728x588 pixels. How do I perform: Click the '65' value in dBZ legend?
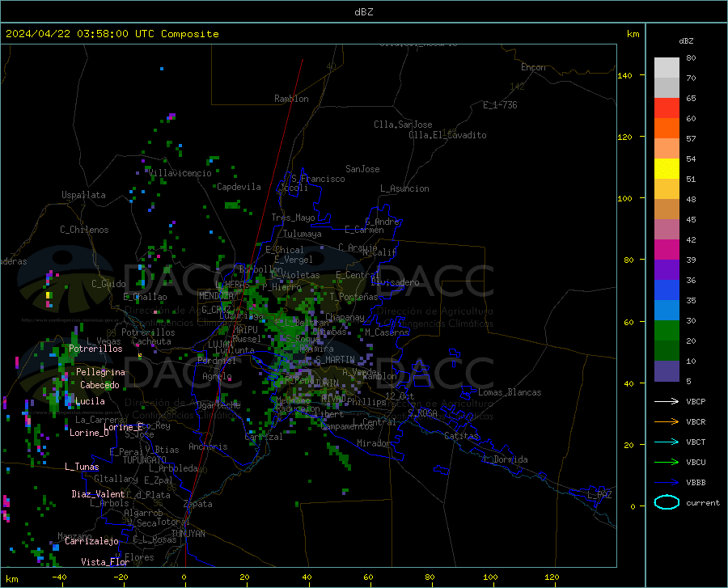[x=691, y=98]
